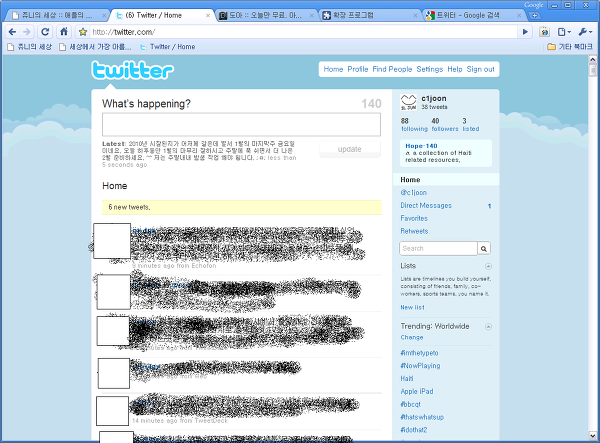This screenshot has width=600, height=443.
Task: Go back with the browser back arrow
Action: (x=12, y=32)
